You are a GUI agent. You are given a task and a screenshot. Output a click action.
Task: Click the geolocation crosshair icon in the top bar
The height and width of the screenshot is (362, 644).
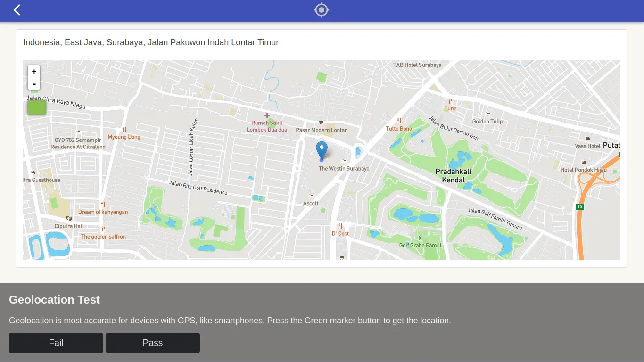pyautogui.click(x=321, y=9)
